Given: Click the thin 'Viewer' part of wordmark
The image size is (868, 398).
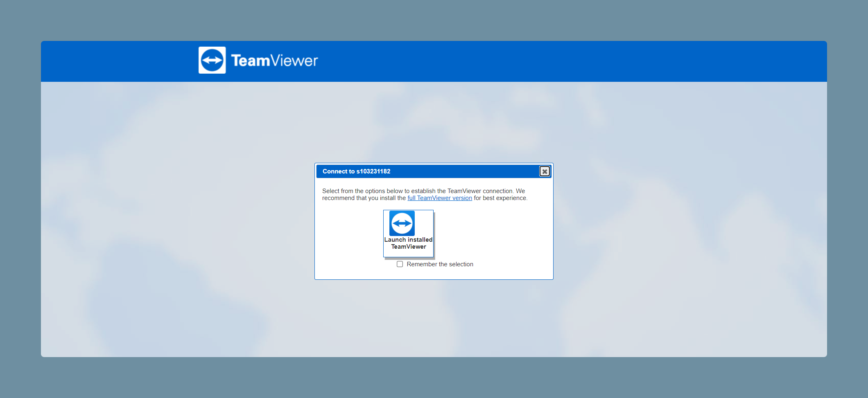Looking at the screenshot, I should pos(294,61).
